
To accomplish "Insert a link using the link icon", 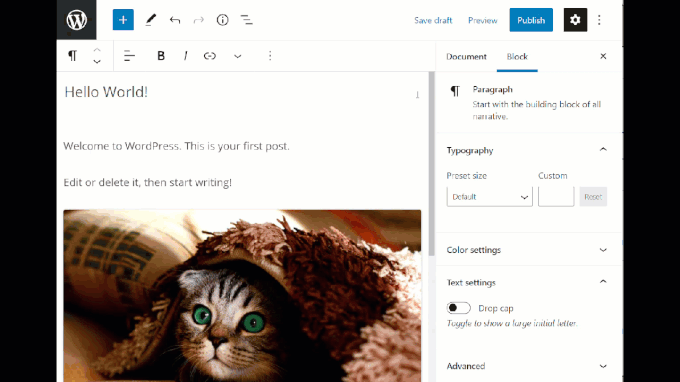I will pos(210,56).
